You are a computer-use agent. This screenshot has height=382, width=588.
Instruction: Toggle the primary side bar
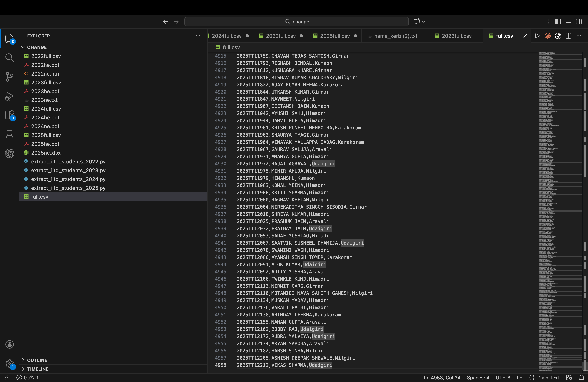tap(558, 22)
